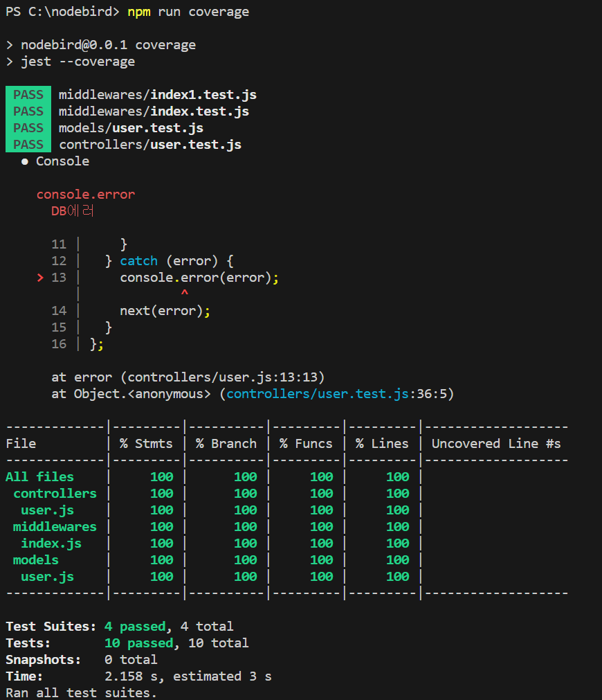Click the All files % Stmts value
The image size is (602, 700).
tap(161, 477)
